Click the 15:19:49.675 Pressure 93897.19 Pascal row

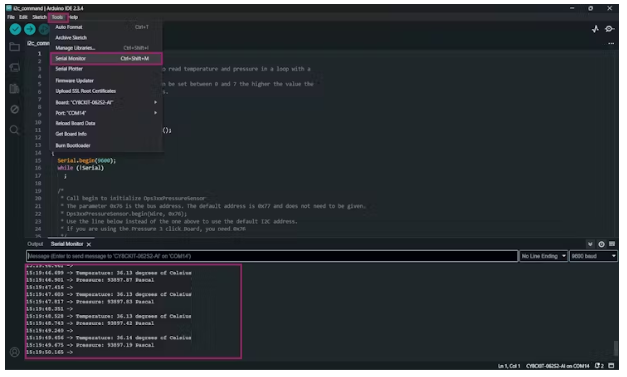click(90, 345)
